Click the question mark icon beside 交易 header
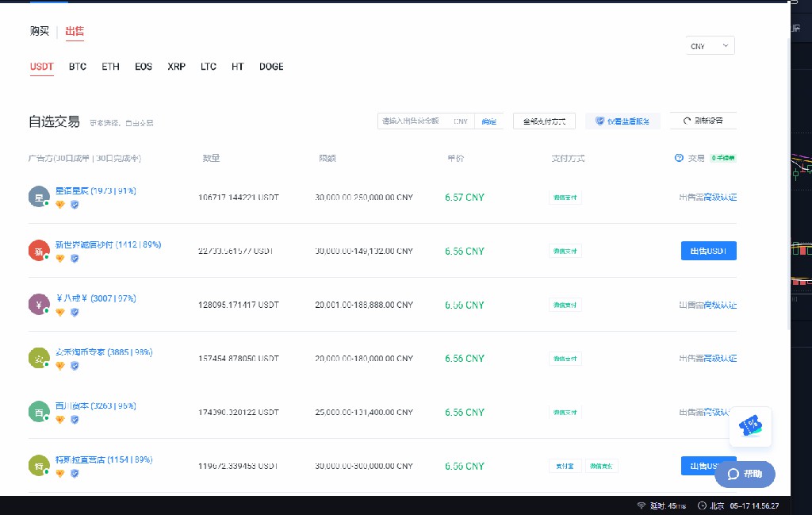 [x=679, y=158]
